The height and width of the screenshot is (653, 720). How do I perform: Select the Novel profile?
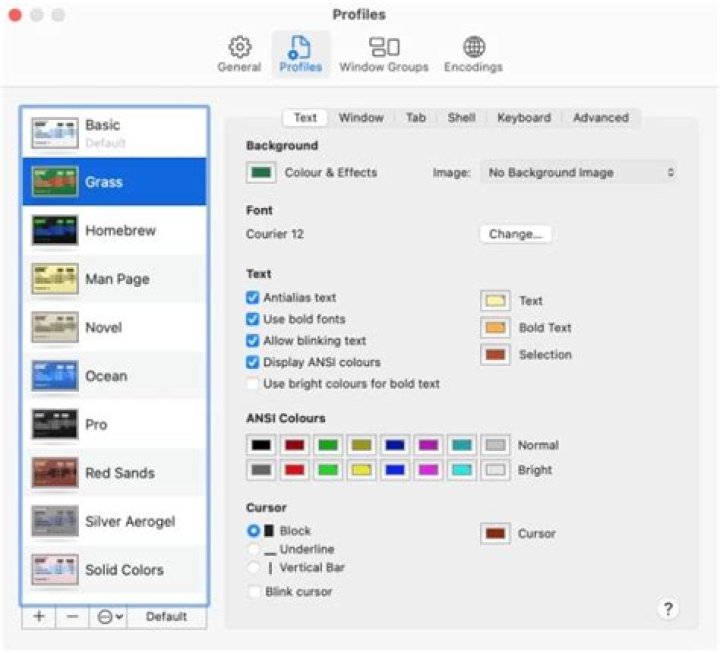pos(114,327)
